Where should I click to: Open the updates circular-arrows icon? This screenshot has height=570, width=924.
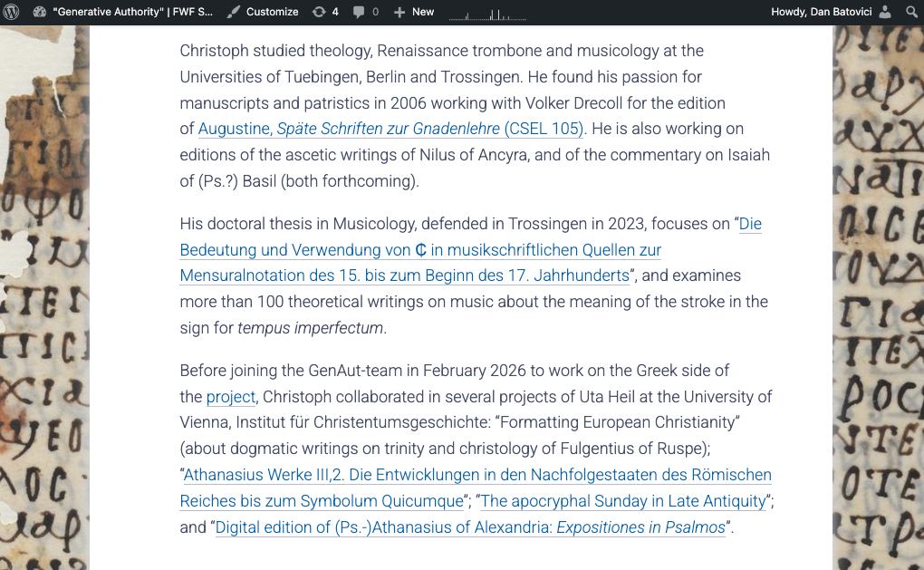318,12
